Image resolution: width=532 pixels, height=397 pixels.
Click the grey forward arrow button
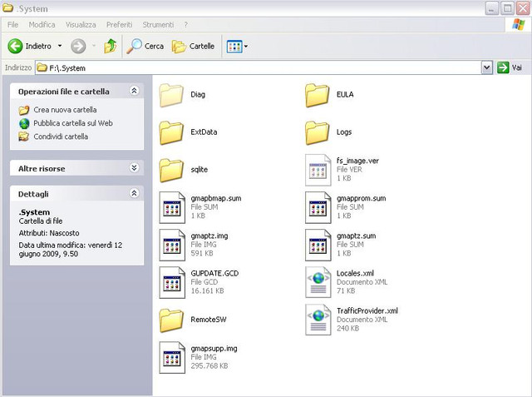(78, 46)
